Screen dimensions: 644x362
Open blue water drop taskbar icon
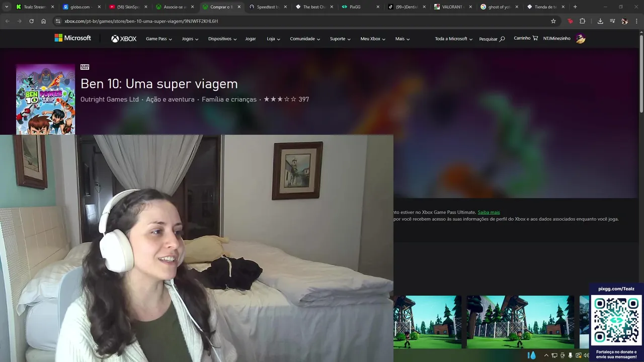tap(532, 355)
